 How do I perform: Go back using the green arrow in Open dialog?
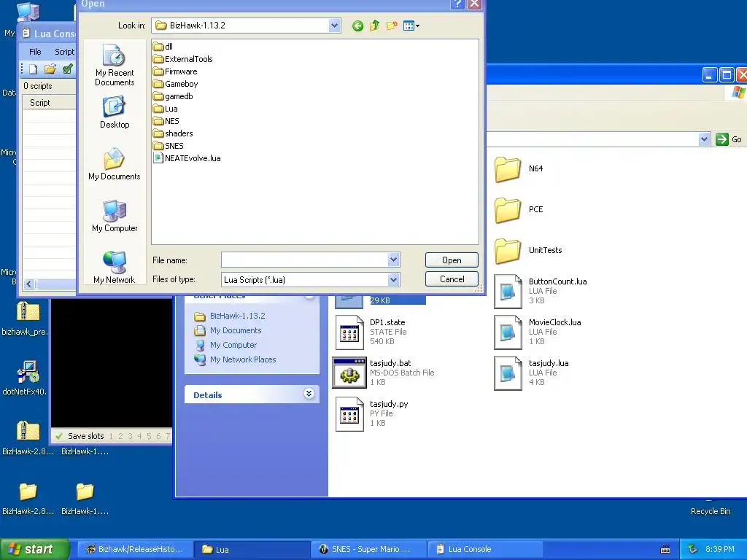pos(357,26)
